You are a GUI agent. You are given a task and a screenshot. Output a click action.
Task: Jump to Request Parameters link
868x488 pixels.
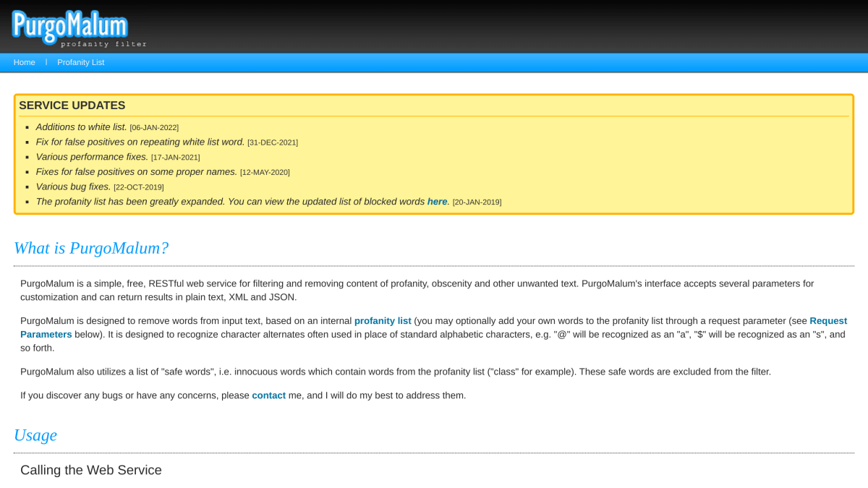click(x=433, y=328)
